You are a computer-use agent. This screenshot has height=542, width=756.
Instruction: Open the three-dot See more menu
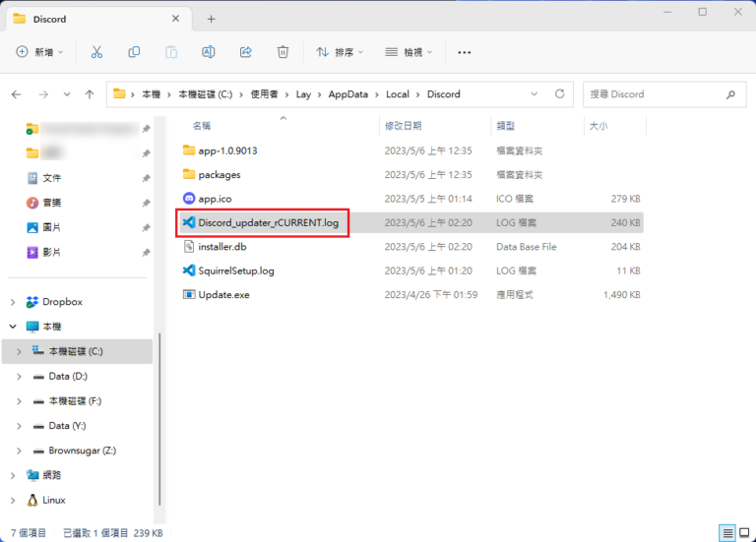coord(465,52)
